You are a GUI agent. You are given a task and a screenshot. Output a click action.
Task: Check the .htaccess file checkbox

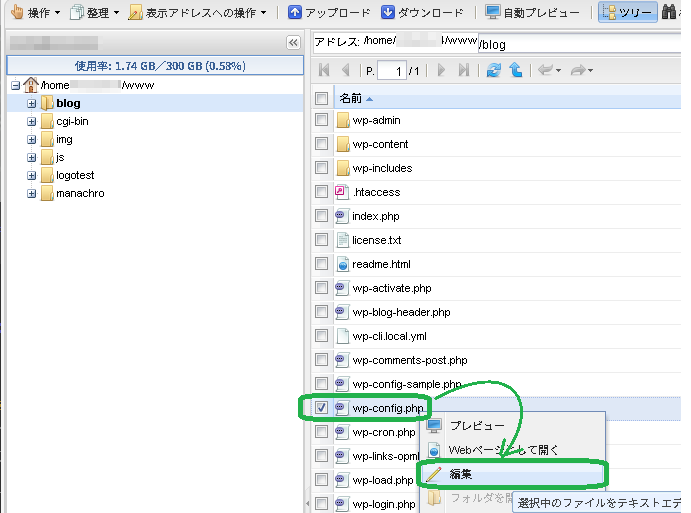321,192
